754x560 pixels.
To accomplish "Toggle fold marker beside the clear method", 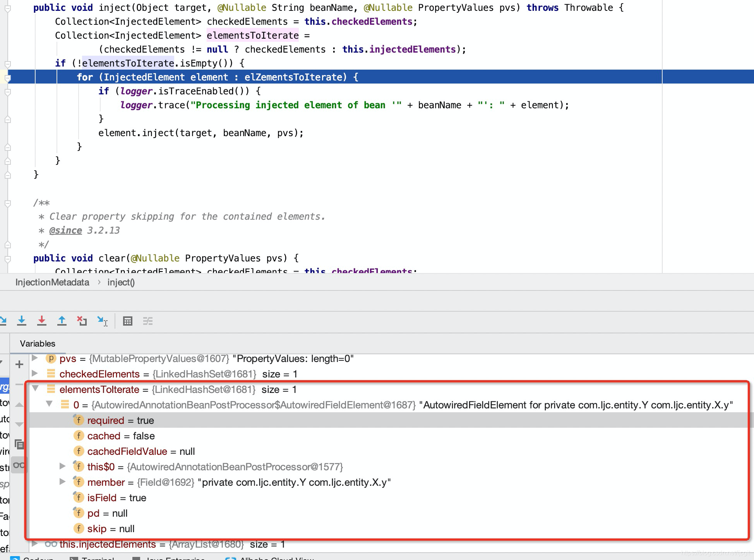I will (7, 259).
